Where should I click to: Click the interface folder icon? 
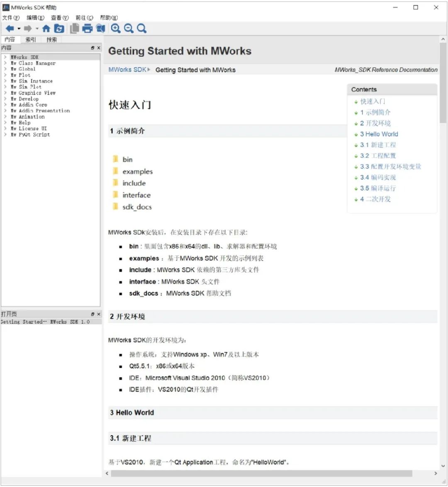pyautogui.click(x=115, y=195)
